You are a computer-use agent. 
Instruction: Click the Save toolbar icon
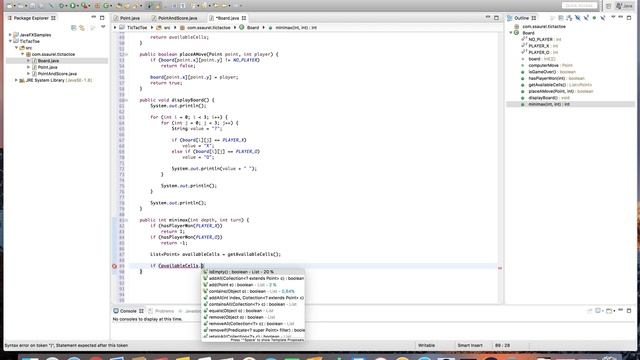point(32,6)
